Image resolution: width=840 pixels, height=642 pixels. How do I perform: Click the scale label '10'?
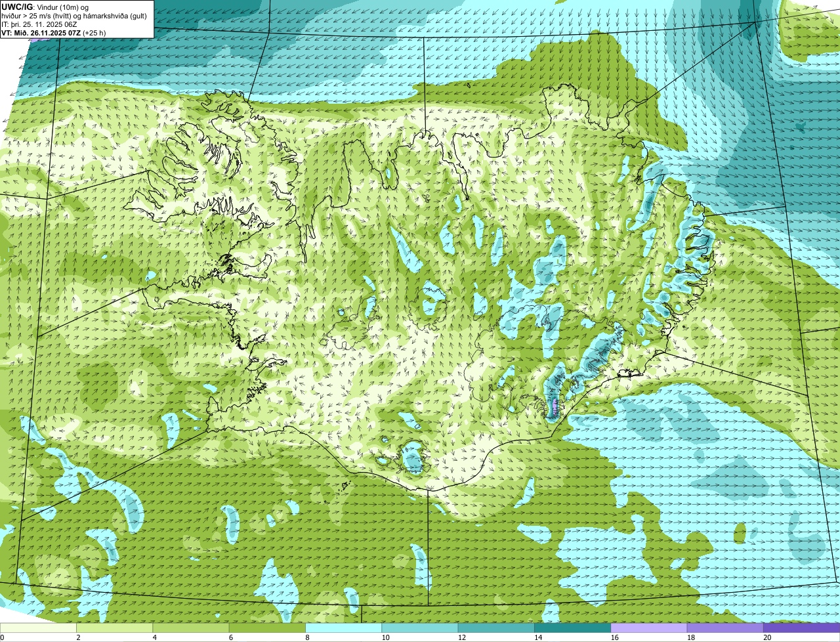385,637
